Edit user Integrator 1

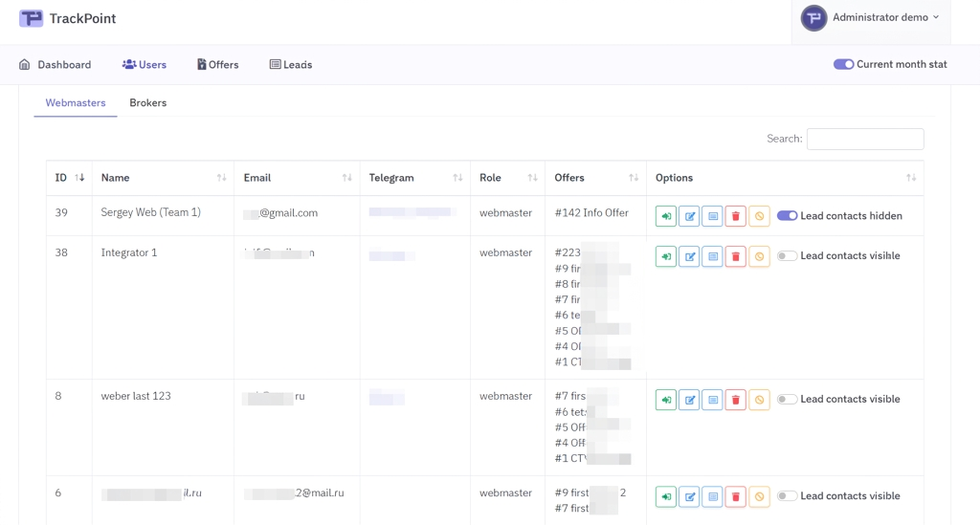tap(689, 256)
